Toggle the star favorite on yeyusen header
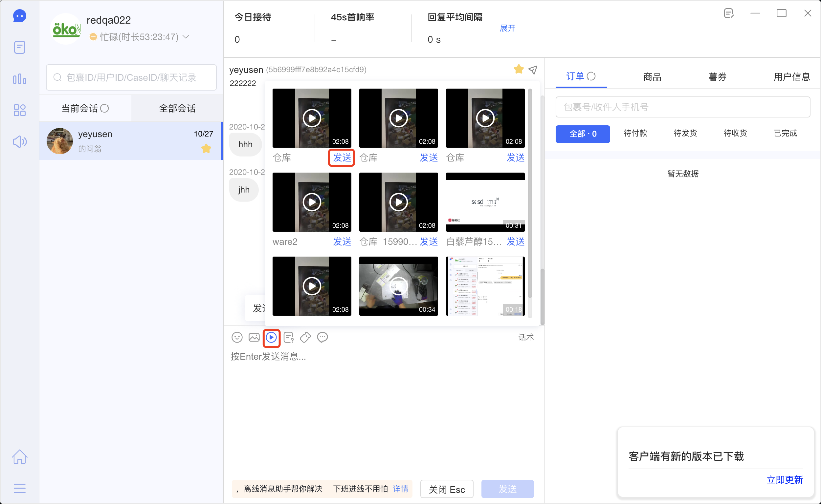This screenshot has width=821, height=504. (x=519, y=69)
